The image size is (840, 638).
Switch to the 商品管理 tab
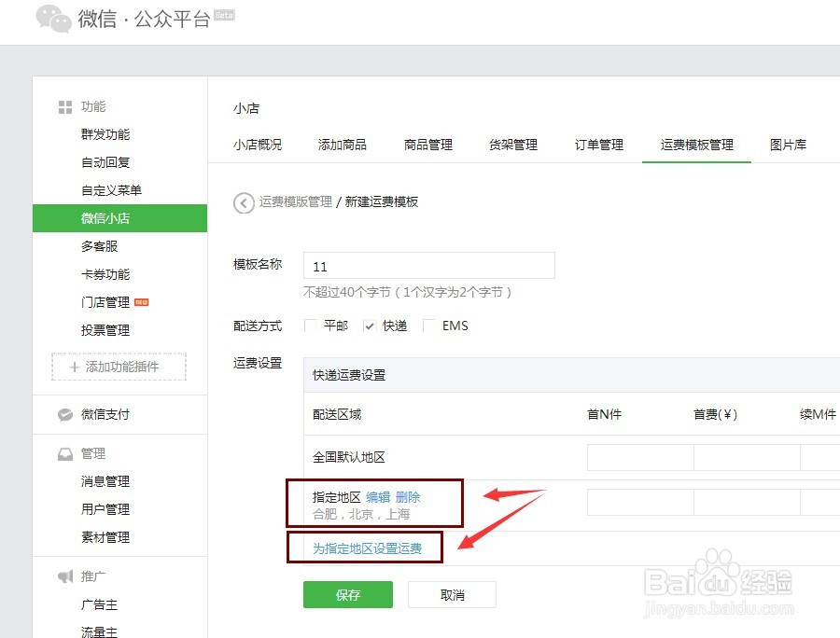point(428,145)
